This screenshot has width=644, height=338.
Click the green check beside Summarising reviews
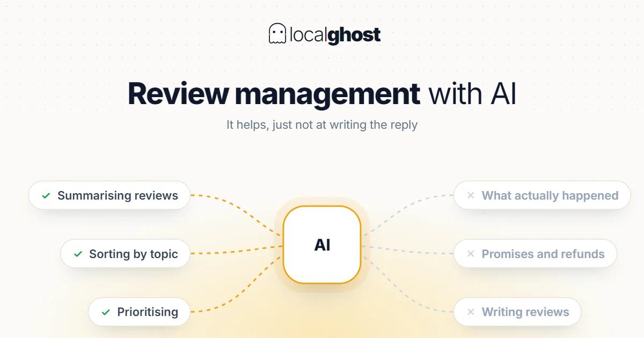pyautogui.click(x=46, y=196)
